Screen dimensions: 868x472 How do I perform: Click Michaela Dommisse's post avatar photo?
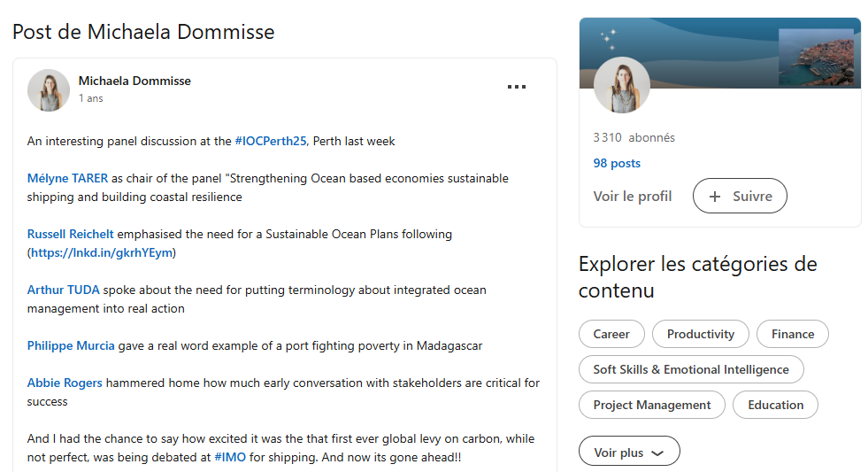tap(49, 90)
